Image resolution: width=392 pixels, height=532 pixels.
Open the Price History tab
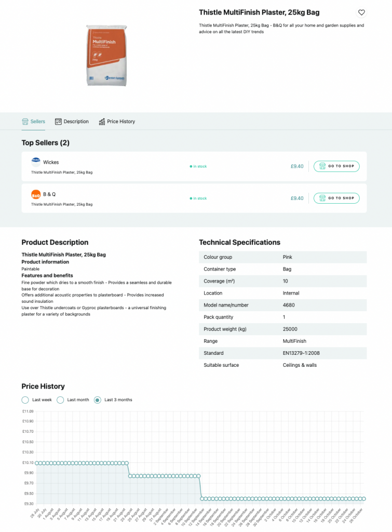(117, 122)
